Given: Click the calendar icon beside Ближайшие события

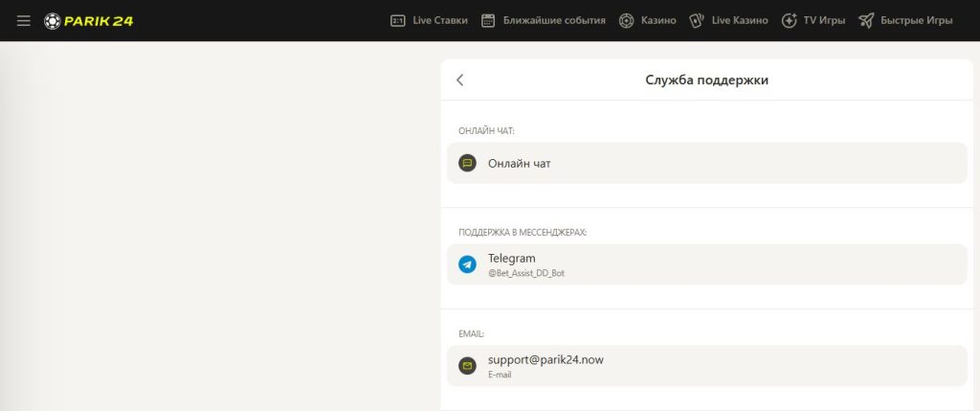Looking at the screenshot, I should [488, 20].
